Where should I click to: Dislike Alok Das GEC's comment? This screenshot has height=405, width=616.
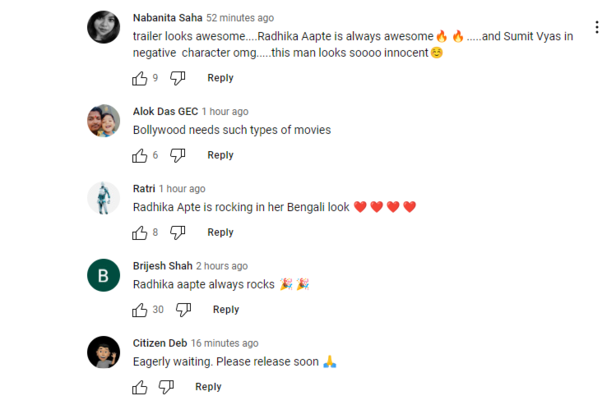pos(178,155)
